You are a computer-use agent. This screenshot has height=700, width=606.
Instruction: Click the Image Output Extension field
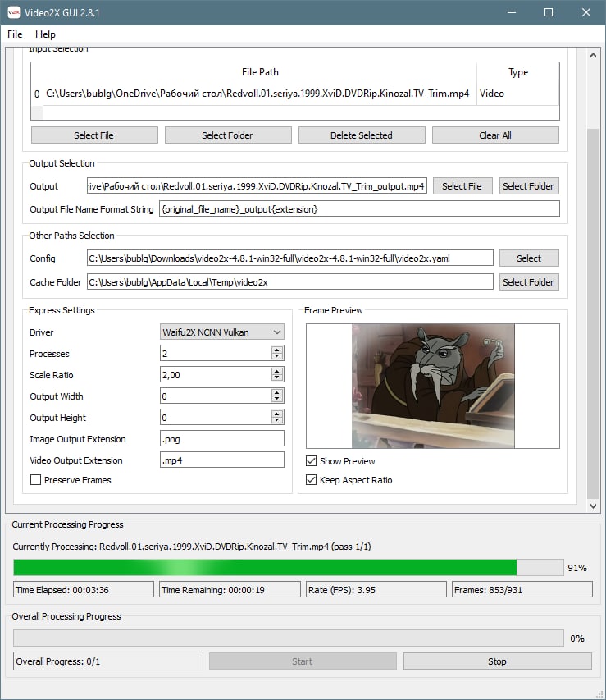[221, 439]
